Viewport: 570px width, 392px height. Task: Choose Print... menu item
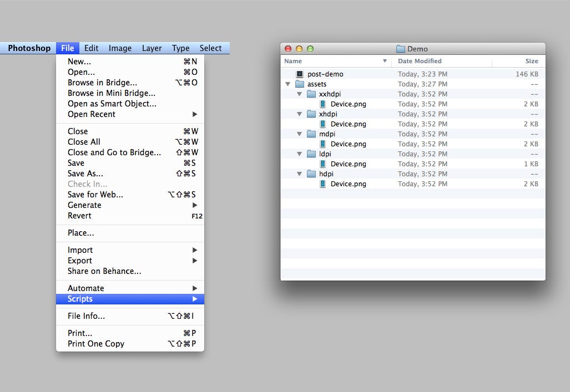[x=130, y=333]
